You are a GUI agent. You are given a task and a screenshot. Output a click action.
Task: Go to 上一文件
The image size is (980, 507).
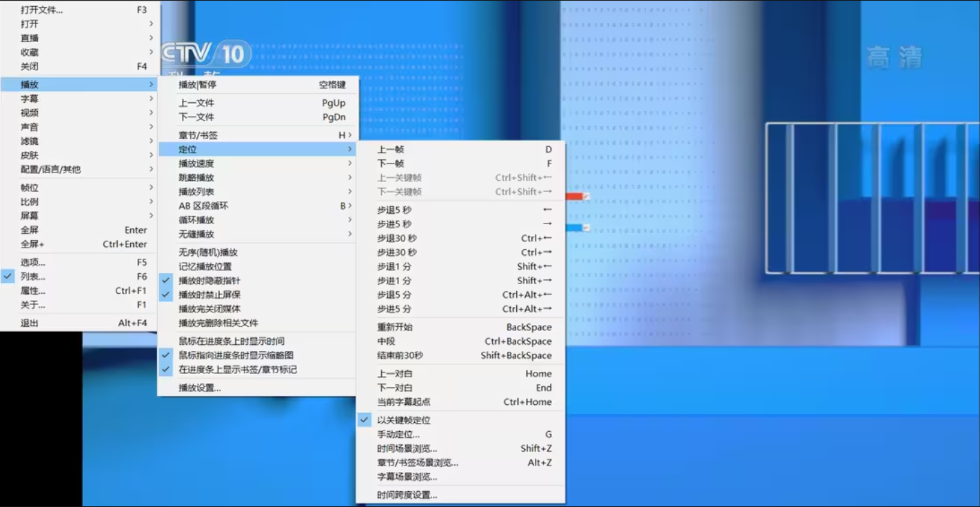258,103
